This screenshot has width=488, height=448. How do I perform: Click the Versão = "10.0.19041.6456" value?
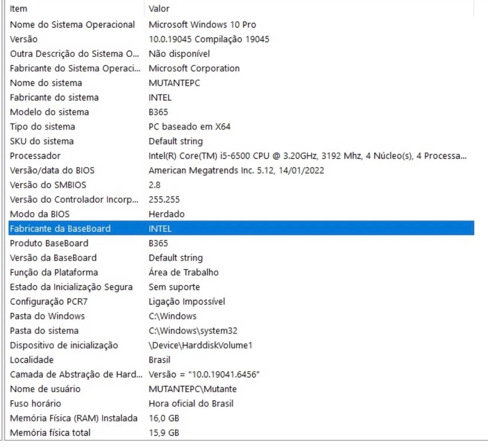(x=204, y=374)
